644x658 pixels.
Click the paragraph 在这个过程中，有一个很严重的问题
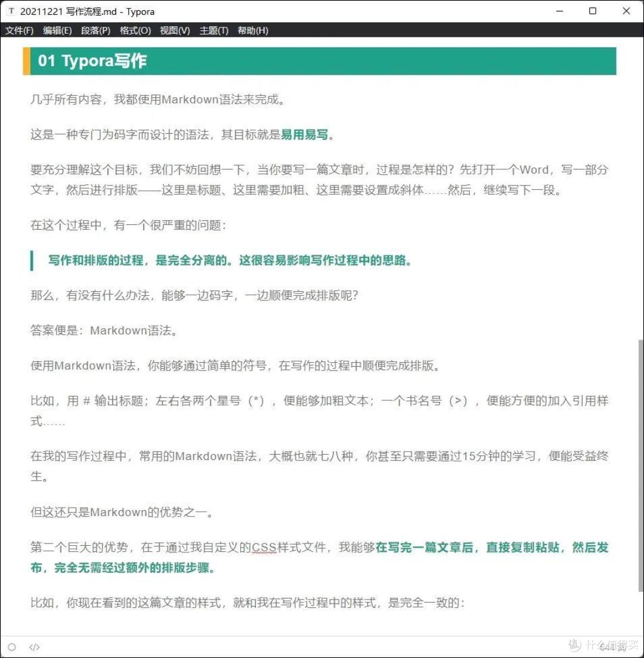128,225
